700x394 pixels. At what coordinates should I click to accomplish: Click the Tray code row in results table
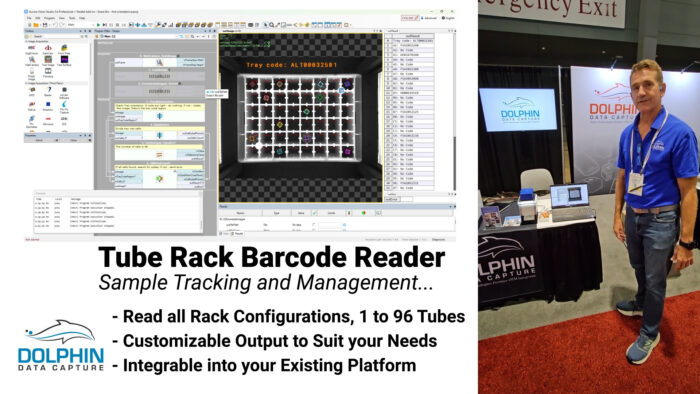(410, 41)
